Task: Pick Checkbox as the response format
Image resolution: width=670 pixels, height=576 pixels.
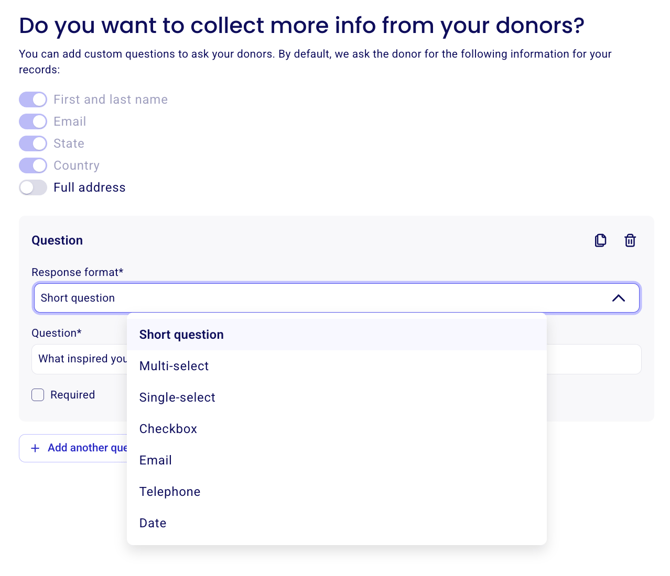Action: (337, 429)
